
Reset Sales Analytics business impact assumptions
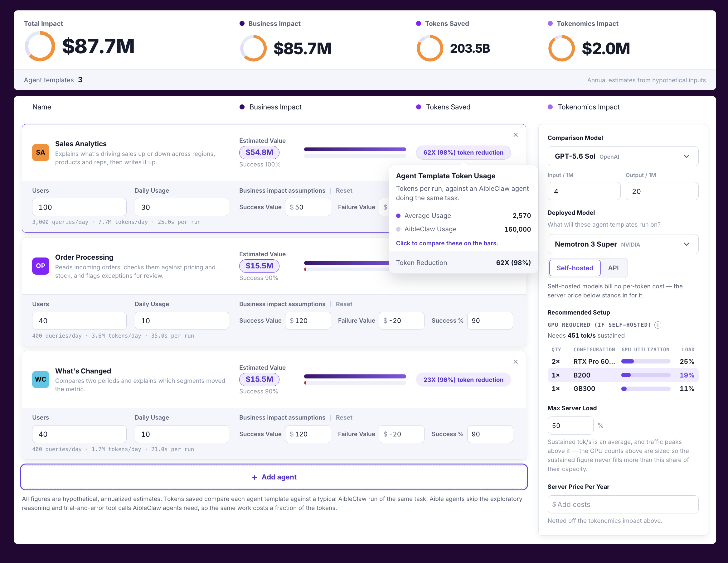(344, 190)
